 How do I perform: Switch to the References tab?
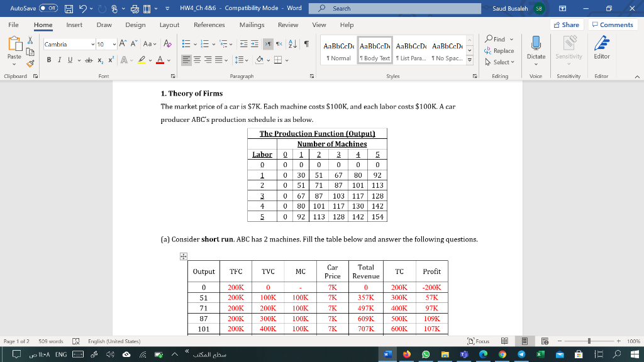click(x=209, y=25)
